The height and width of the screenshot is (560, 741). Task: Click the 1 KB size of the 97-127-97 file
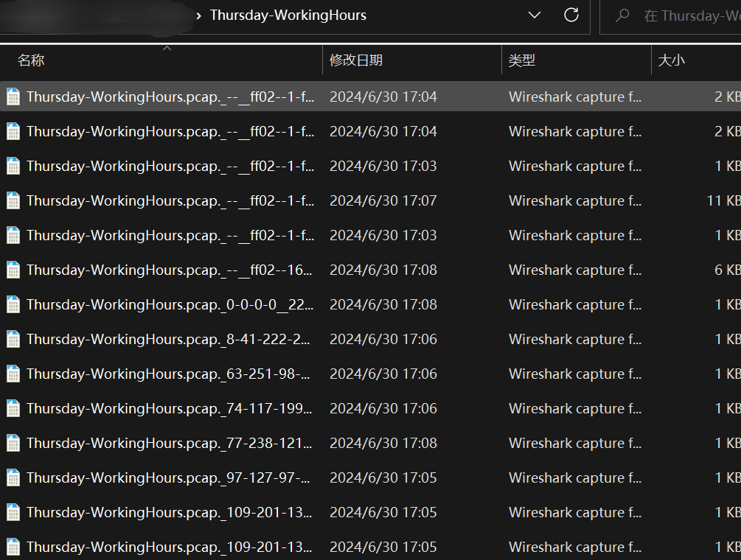(728, 477)
